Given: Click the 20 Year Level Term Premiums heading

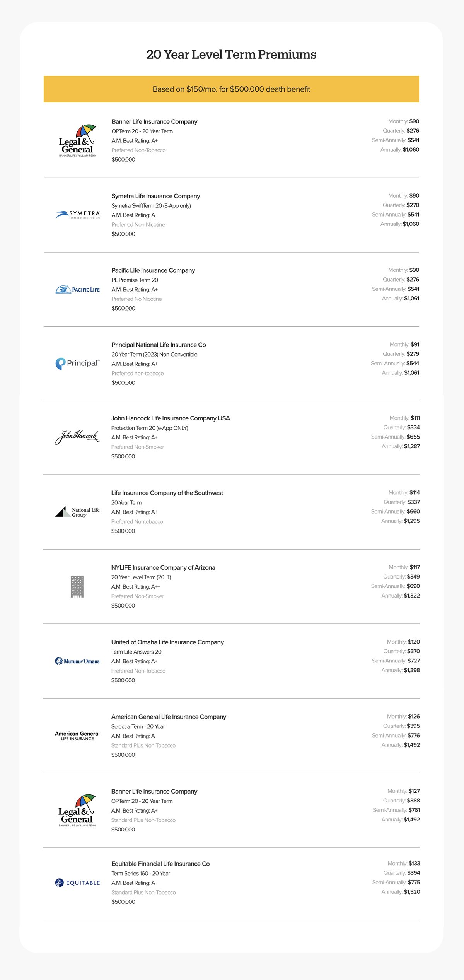Looking at the screenshot, I should 231,55.
